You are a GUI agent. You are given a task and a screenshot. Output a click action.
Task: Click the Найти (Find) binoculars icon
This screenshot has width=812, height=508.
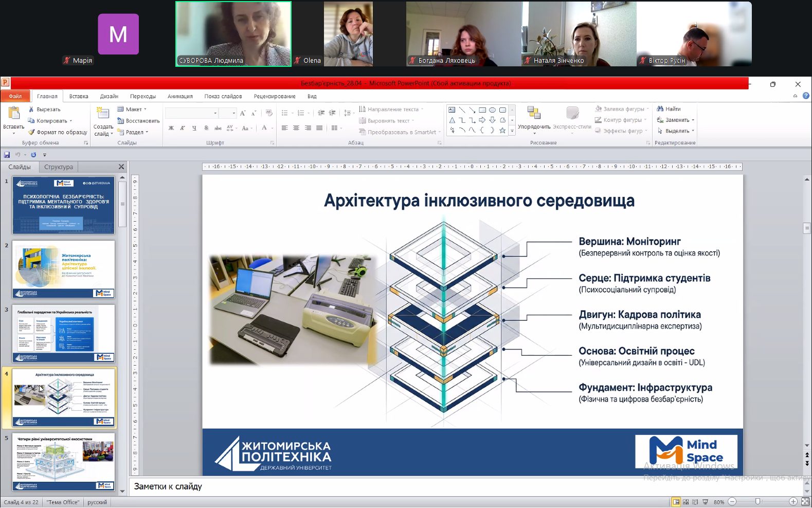pyautogui.click(x=660, y=109)
